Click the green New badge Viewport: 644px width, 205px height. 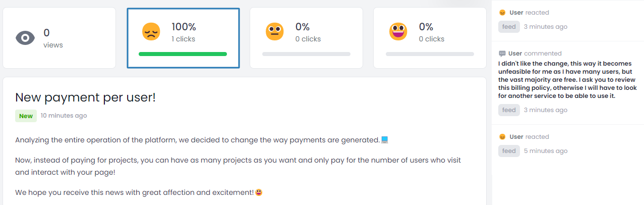click(x=26, y=116)
